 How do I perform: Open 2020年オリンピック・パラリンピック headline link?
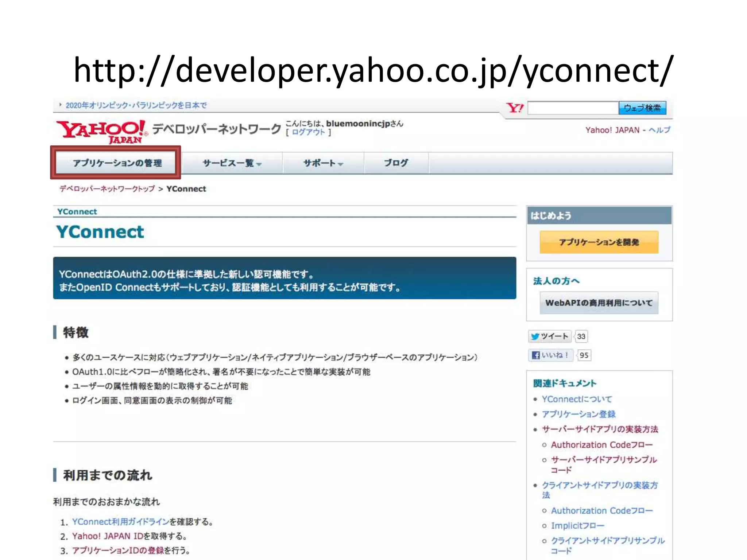point(136,105)
